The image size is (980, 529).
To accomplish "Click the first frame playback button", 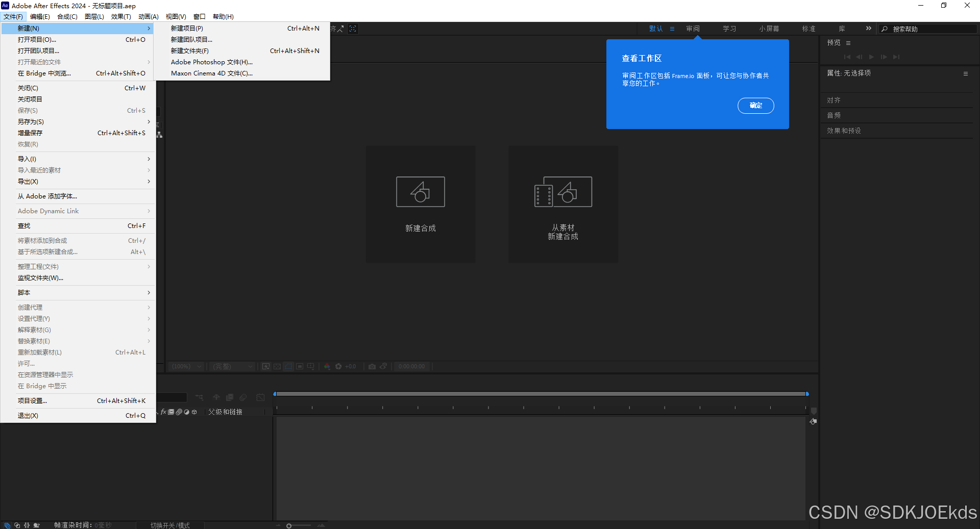I will coord(847,57).
